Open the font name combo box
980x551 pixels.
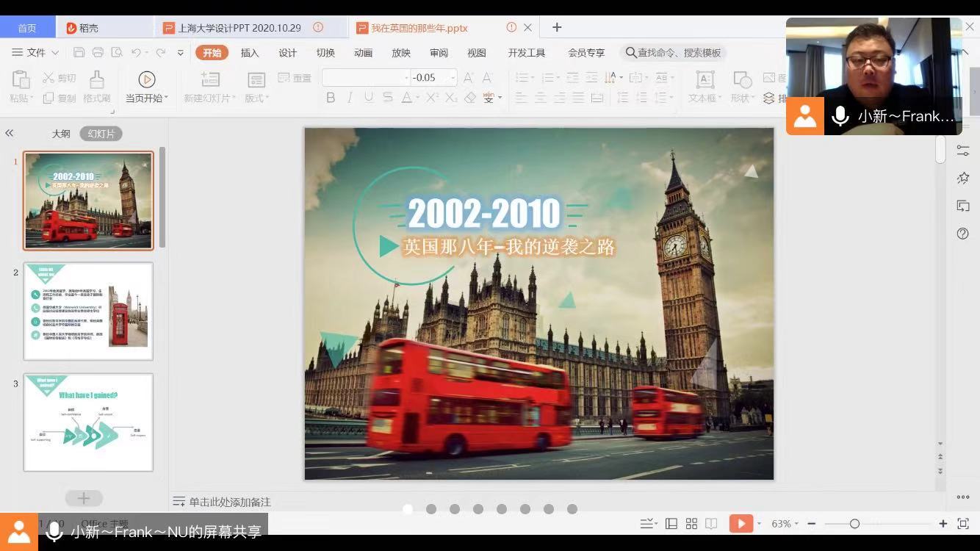(x=366, y=77)
